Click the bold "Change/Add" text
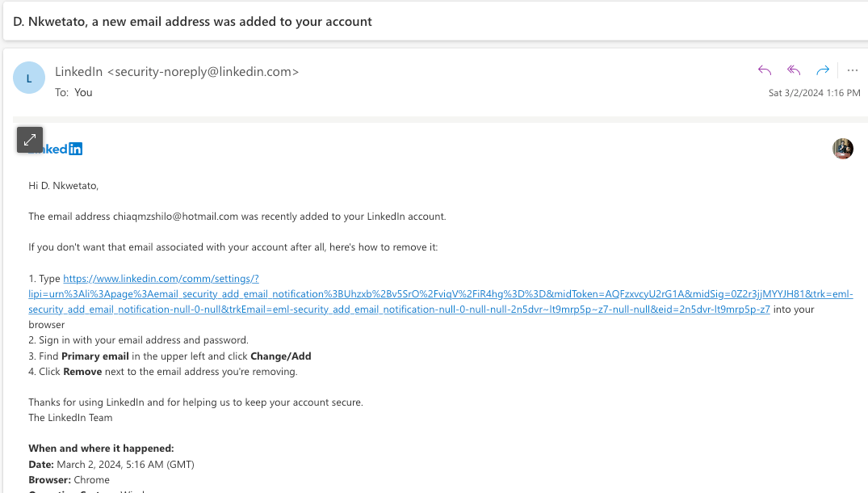The image size is (868, 493). [x=280, y=356]
